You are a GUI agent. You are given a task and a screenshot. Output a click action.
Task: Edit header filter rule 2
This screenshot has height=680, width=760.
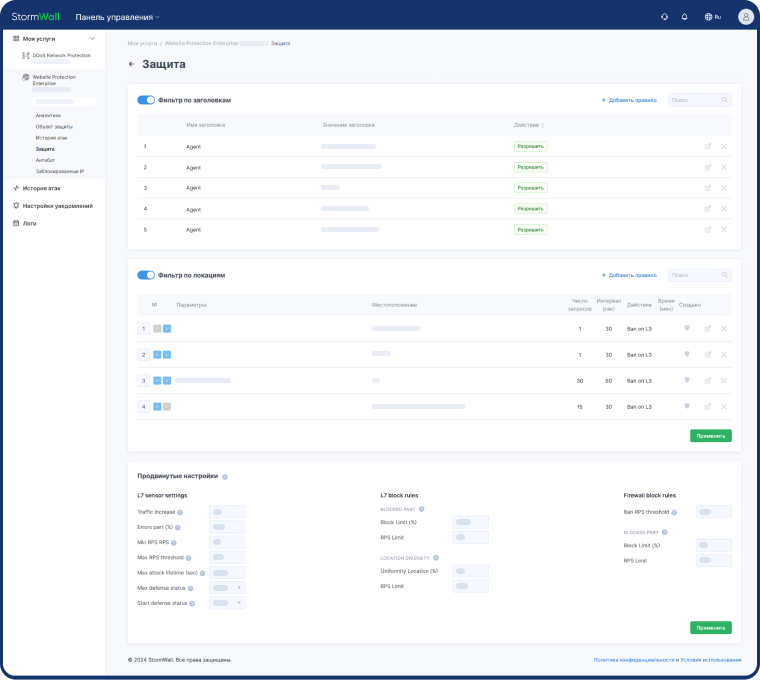[708, 167]
